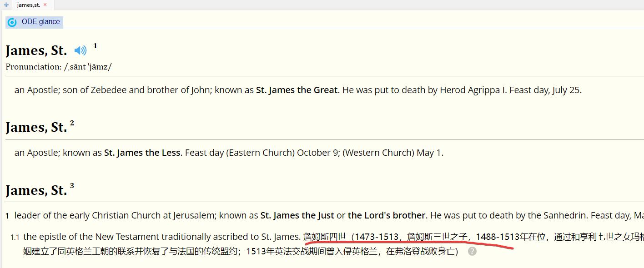
Task: Switch to the james,st. tab
Action: (x=28, y=5)
